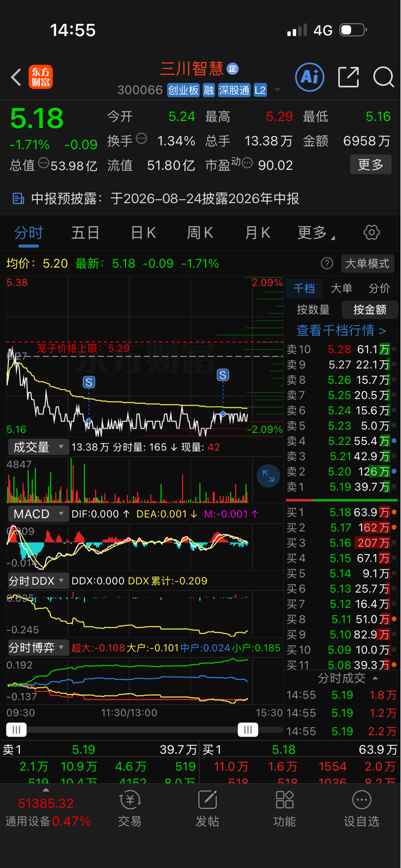Tap 卖1 order row at 5.19

[x=342, y=487]
